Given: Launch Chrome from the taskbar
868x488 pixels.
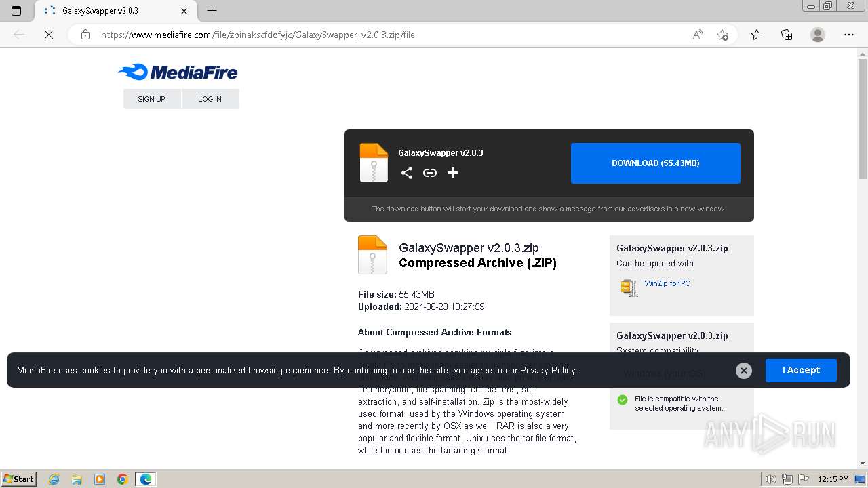Looking at the screenshot, I should point(123,479).
